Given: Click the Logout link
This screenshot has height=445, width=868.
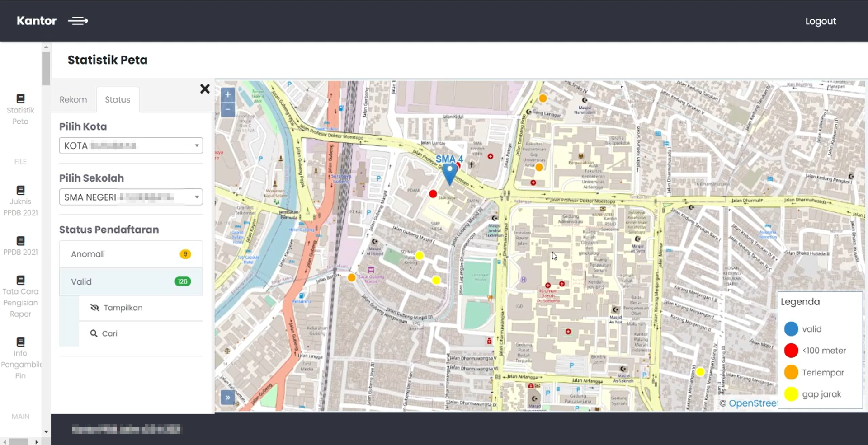Looking at the screenshot, I should [821, 21].
